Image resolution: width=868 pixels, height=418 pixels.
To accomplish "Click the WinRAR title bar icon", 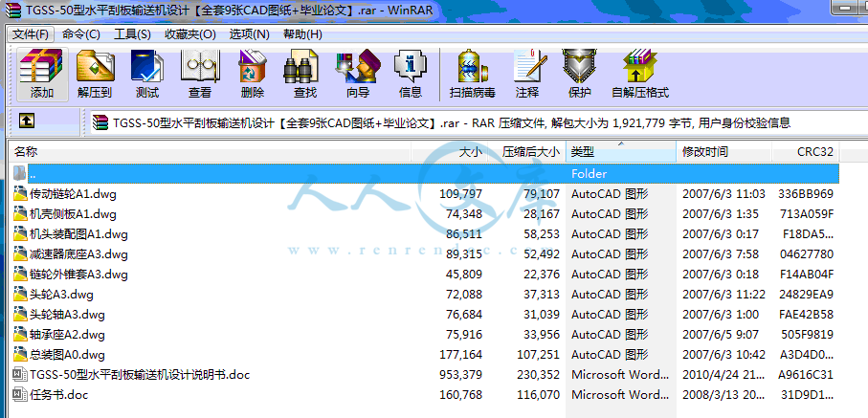I will point(13,10).
